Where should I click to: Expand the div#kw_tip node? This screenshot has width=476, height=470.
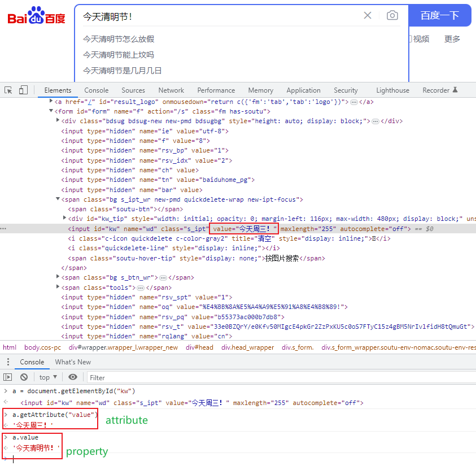click(64, 218)
